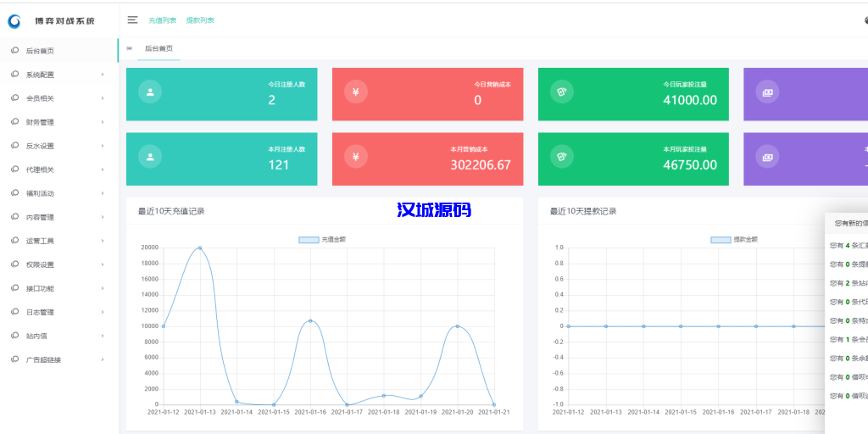Toggle the hamburger sidebar collapse icon
This screenshot has width=868, height=434.
coord(132,20)
